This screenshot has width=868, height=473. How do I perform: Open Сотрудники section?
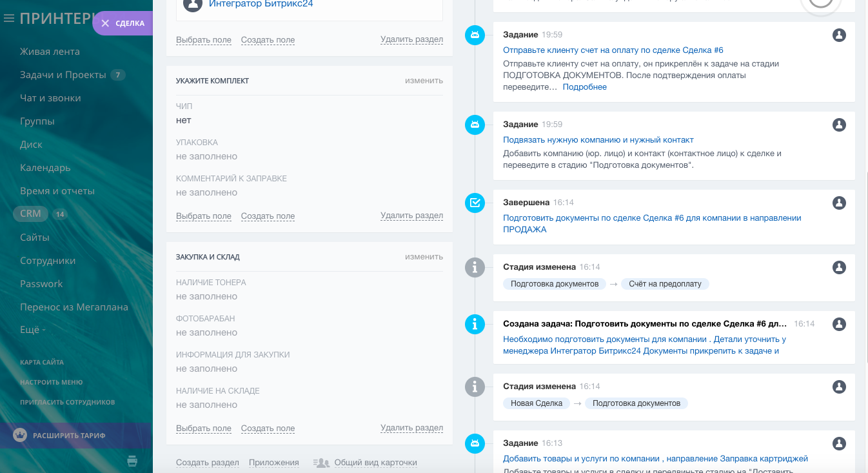48,261
